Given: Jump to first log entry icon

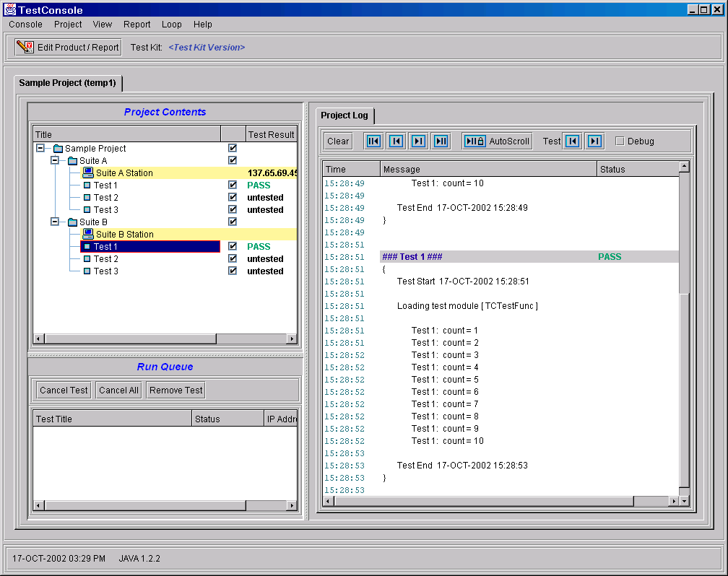Looking at the screenshot, I should tap(373, 141).
